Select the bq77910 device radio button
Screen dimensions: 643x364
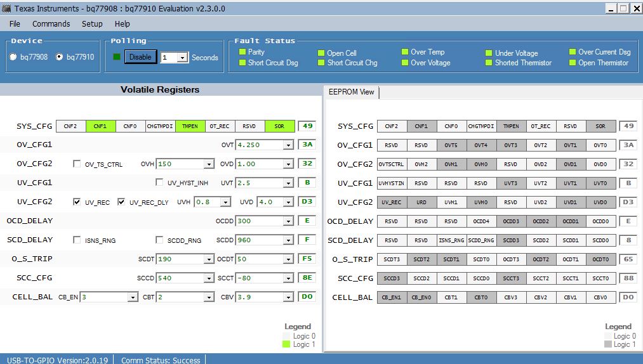[x=59, y=56]
